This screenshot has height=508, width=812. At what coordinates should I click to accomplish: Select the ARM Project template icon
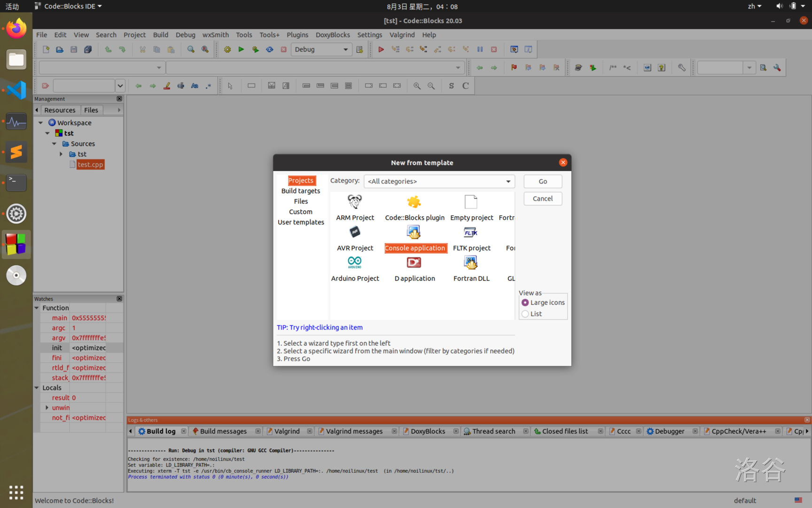click(x=355, y=202)
